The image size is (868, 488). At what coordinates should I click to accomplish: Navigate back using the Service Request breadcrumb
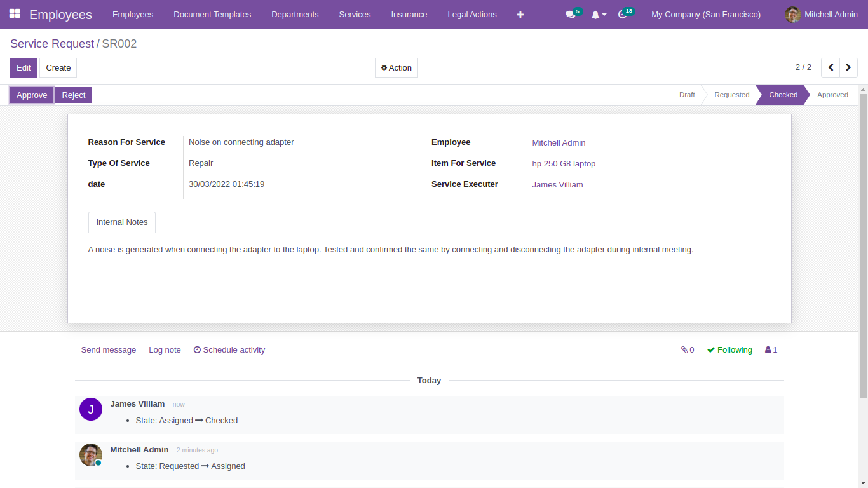click(51, 44)
